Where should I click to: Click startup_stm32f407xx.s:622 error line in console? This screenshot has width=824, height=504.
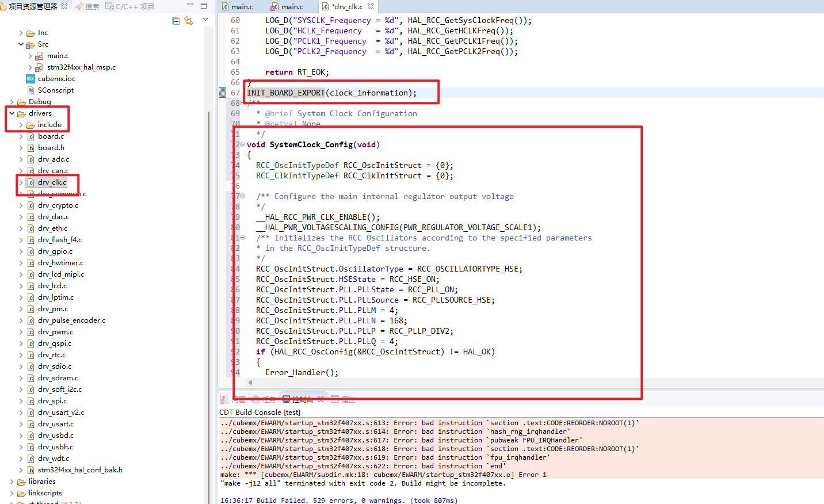(364, 466)
